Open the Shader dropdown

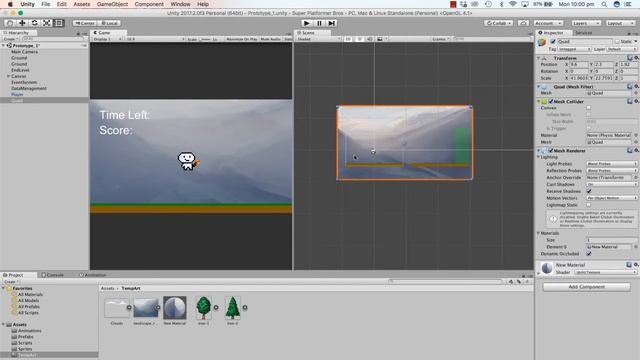point(606,272)
